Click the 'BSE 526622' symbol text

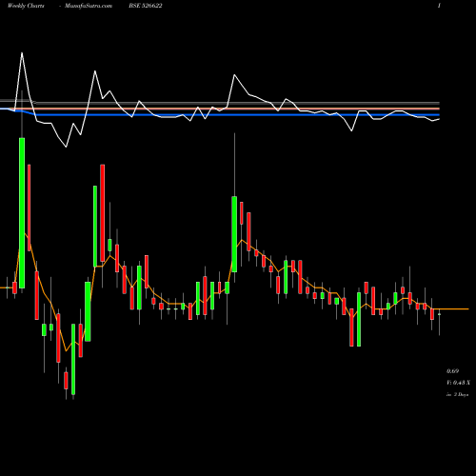[x=146, y=6]
